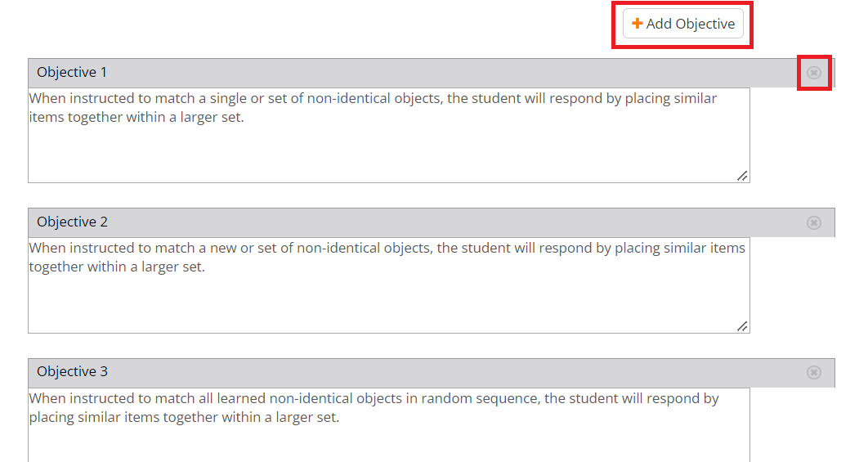
Task: Click the orange plus icon beside Add Objective
Action: point(638,24)
